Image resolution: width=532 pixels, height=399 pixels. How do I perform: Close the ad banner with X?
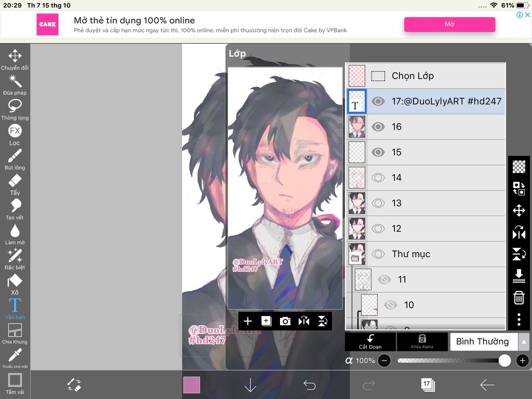[528, 15]
